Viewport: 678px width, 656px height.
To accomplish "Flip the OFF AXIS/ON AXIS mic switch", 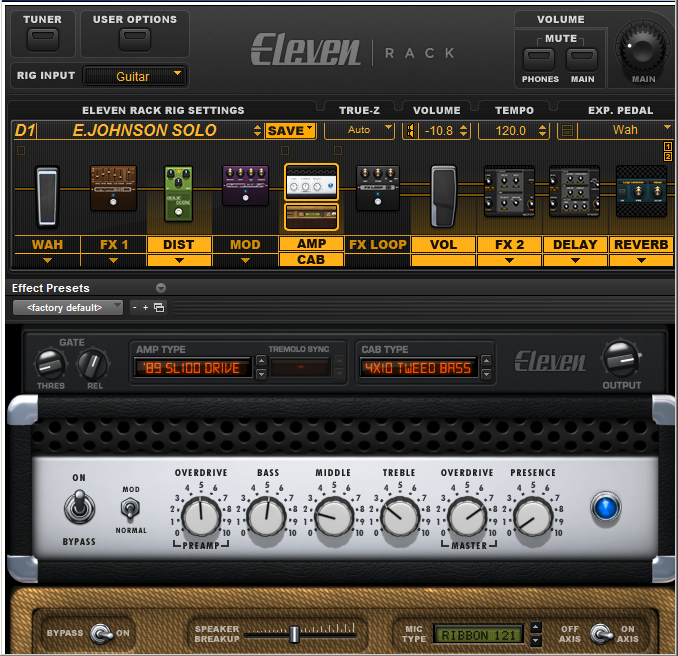I will click(x=601, y=634).
